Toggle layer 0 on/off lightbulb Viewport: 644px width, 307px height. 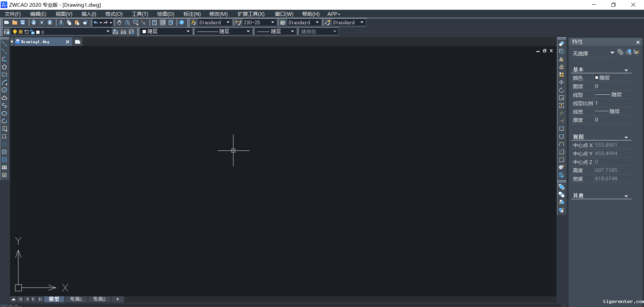15,32
